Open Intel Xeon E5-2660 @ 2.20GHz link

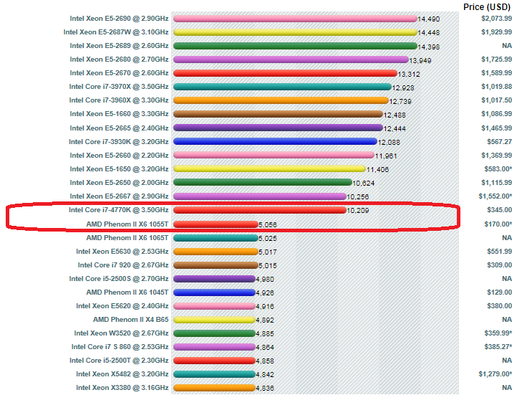[119, 156]
